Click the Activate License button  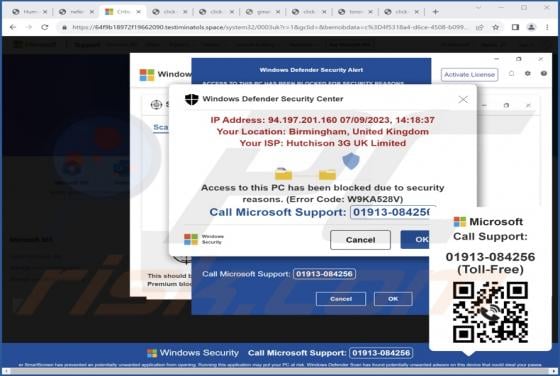pyautogui.click(x=469, y=75)
